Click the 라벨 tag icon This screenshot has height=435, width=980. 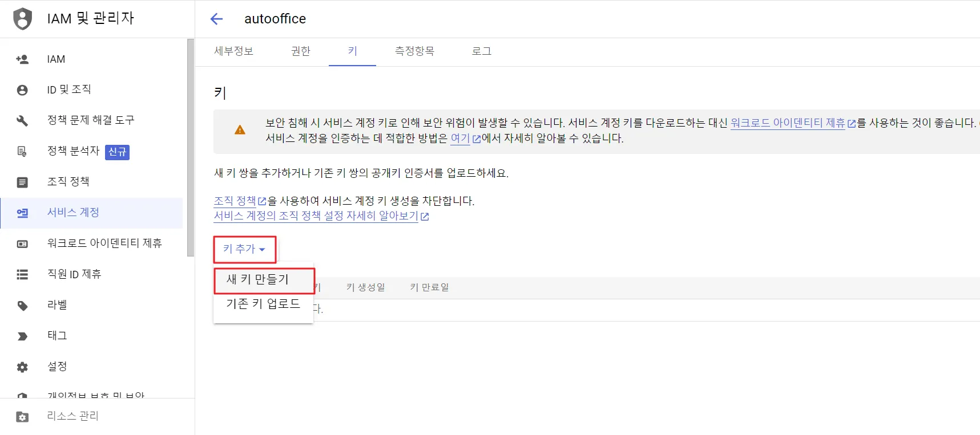click(22, 306)
